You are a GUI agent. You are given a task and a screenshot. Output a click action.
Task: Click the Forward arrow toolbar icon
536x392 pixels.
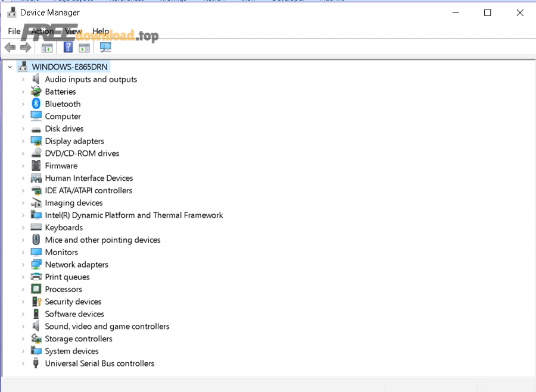26,48
